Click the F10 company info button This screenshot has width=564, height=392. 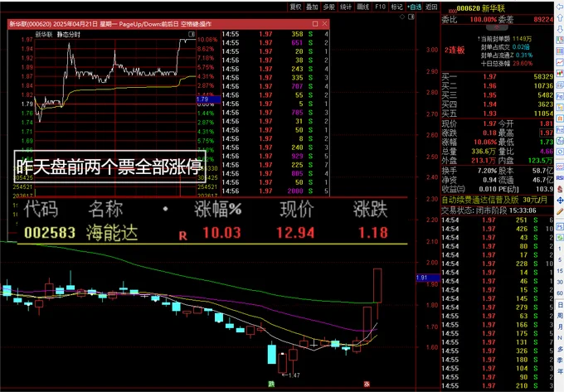[x=380, y=7]
